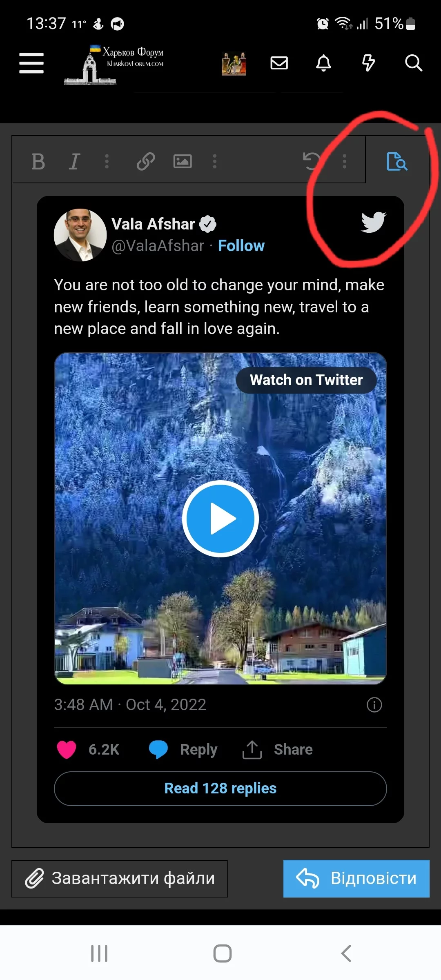
Task: Toggle italic formatting in editor
Action: click(74, 161)
